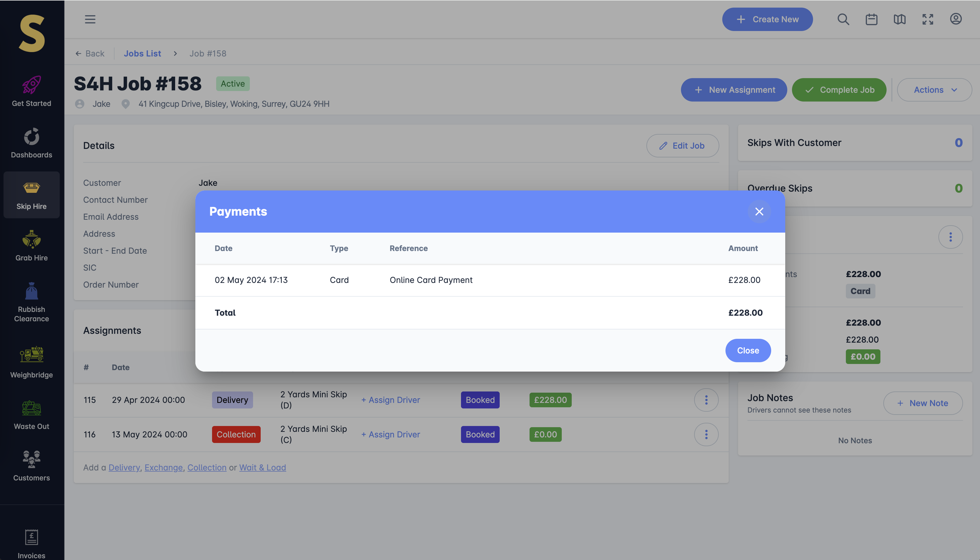Open three-dot menu in payments side panel
Screen dimensions: 980x560
(x=950, y=237)
